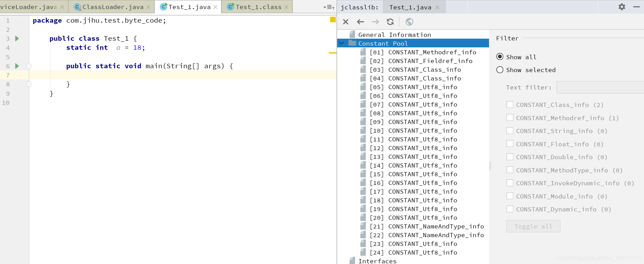Hide the jclasslib panel with minus icon
This screenshot has height=264, width=644.
(x=636, y=7)
